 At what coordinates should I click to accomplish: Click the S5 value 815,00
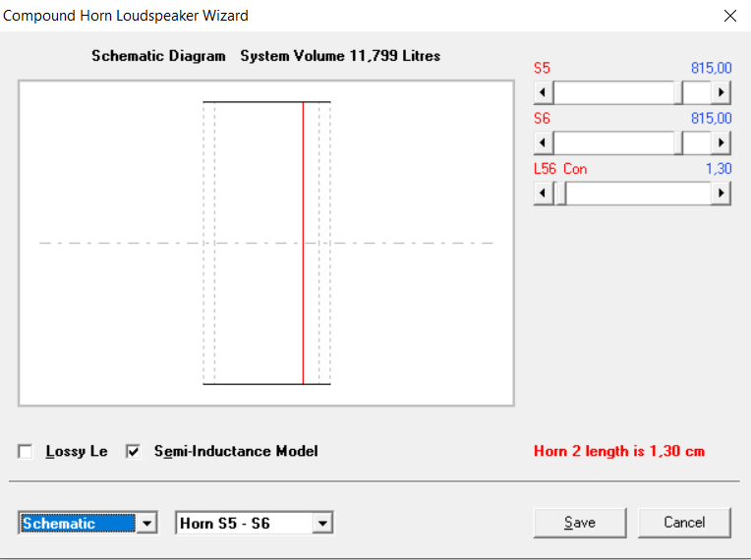pos(712,68)
